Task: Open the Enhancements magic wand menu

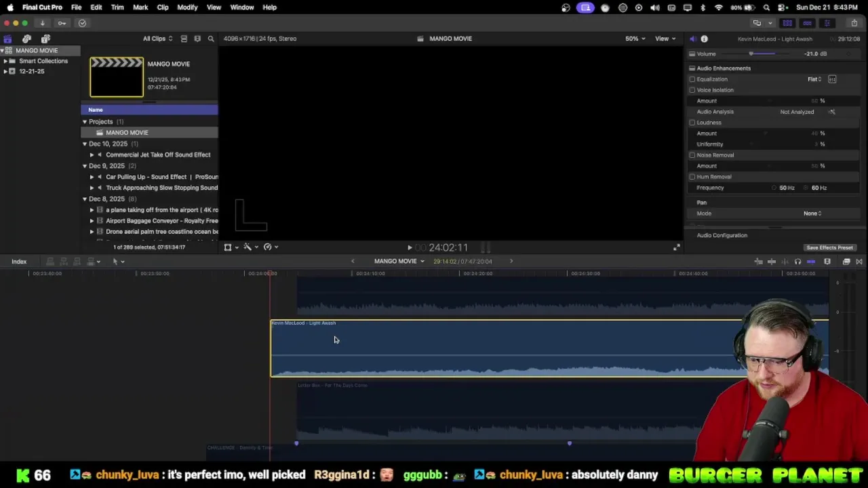Action: (x=250, y=247)
